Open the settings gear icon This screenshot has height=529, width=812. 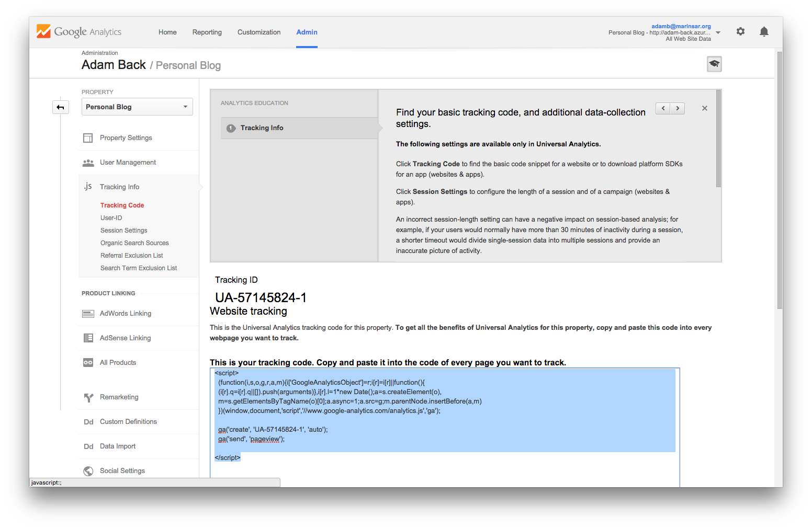740,31
